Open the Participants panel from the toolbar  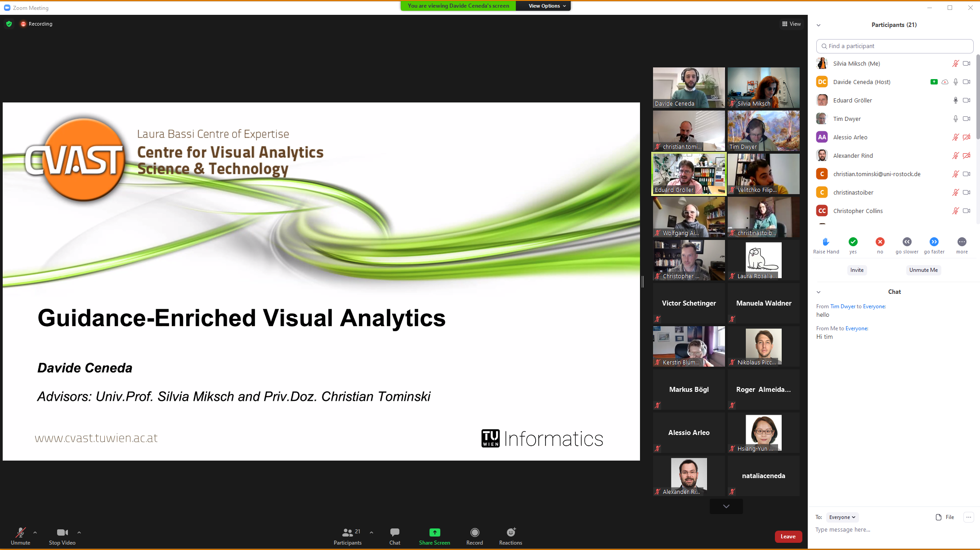[x=347, y=532]
